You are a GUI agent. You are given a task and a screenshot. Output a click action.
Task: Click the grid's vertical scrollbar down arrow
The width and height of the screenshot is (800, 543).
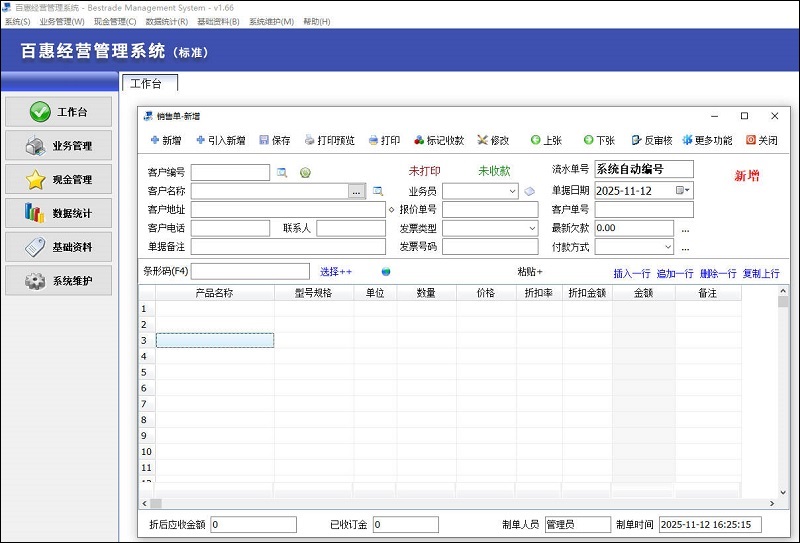coord(783,492)
